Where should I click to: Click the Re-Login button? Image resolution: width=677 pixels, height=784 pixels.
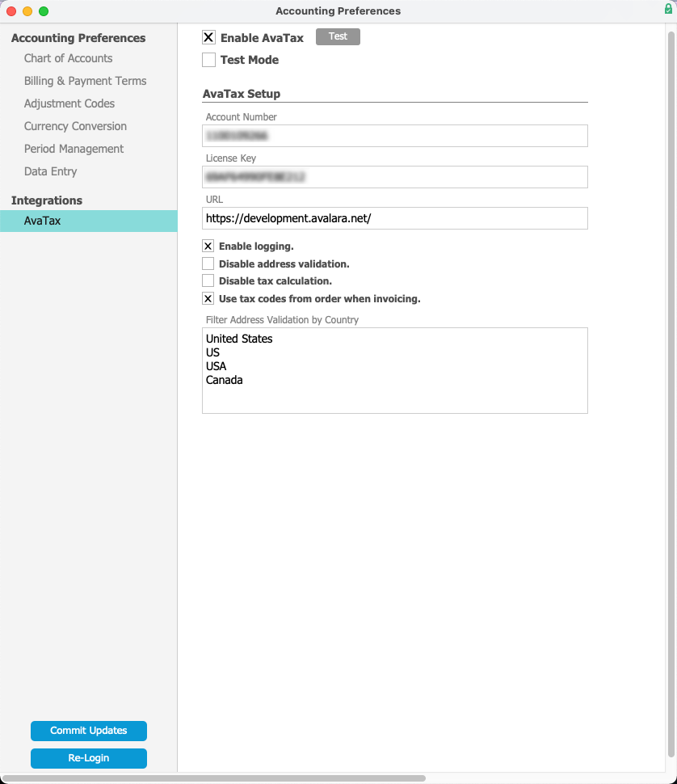click(88, 758)
